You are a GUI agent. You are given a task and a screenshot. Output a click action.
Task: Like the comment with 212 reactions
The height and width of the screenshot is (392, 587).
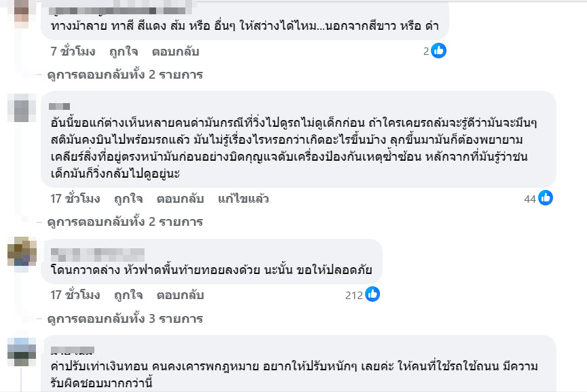click(x=128, y=295)
